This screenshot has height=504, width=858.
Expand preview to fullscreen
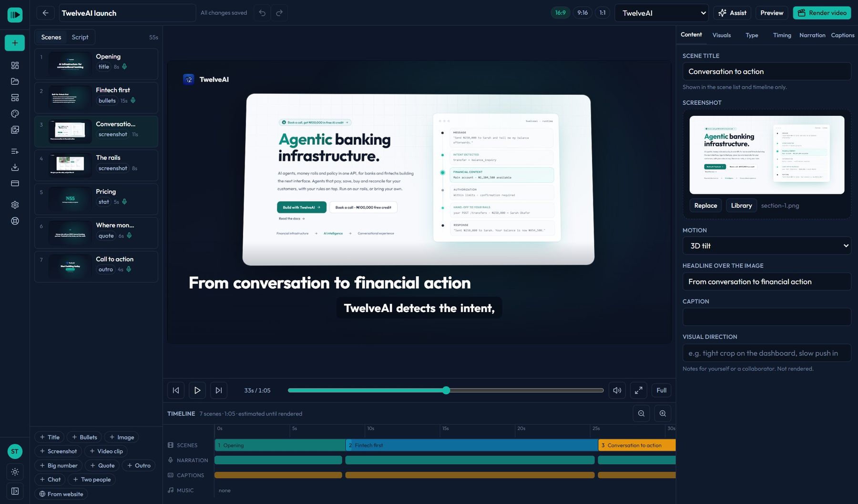point(639,390)
